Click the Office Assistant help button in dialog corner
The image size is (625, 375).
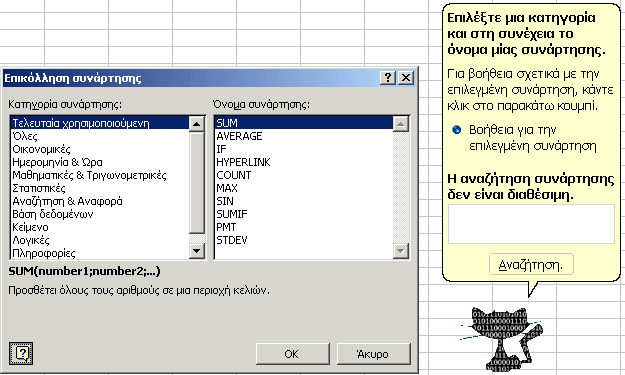coord(21,353)
